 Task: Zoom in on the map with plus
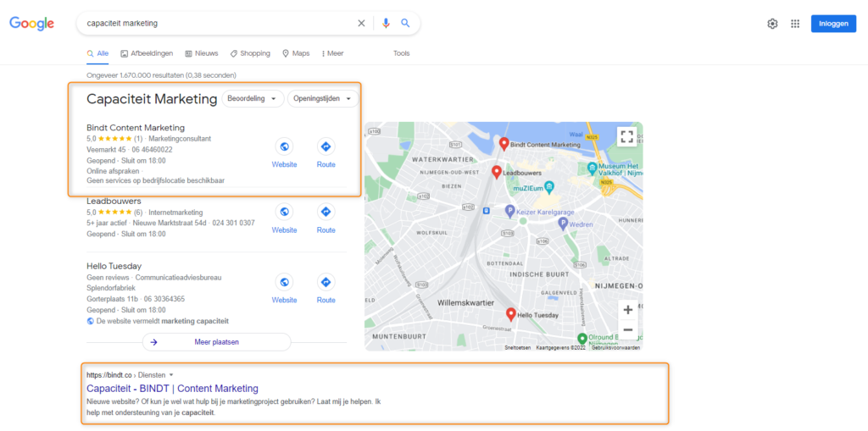point(628,310)
